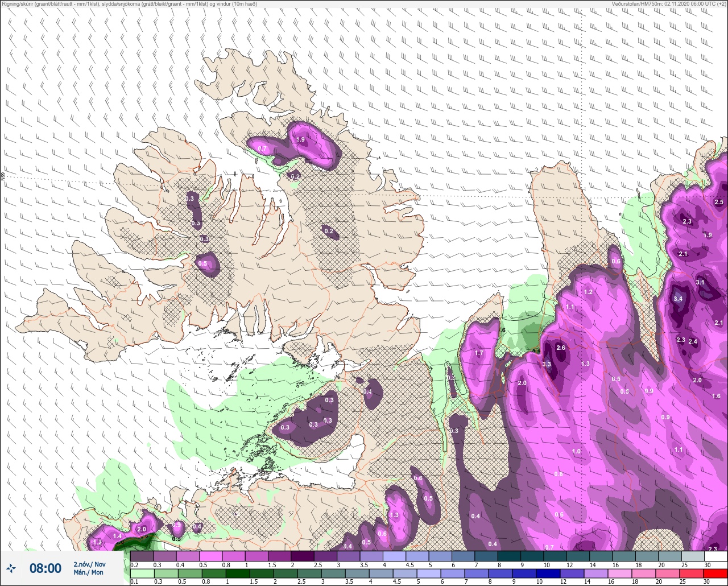Select the dusky purple 0.2–0.3 snow legend swatch
Screen dimensions: 728x586
[142, 556]
